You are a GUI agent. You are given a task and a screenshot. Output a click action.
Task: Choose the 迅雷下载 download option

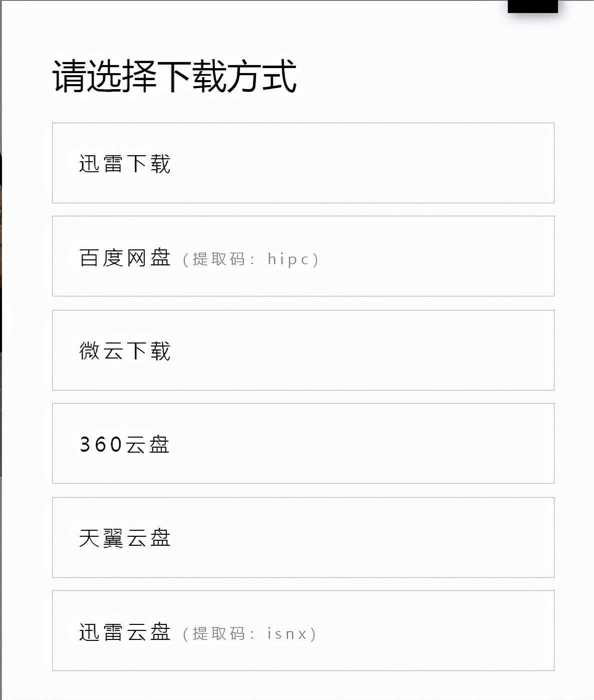tap(125, 164)
